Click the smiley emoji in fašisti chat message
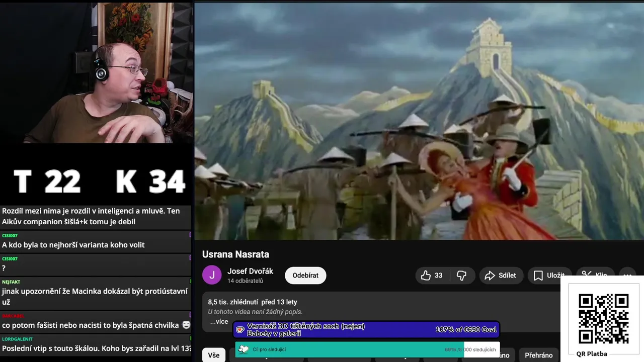Viewport: 644px width, 362px height. (x=186, y=325)
